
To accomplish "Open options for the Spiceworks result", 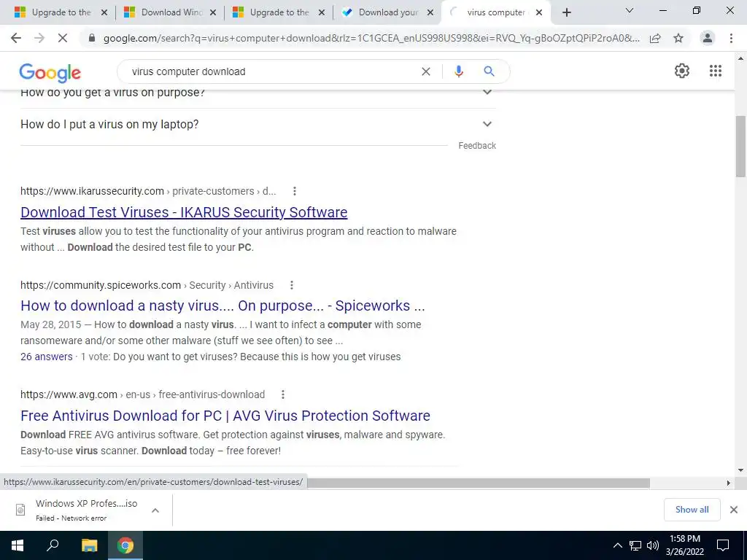I will pos(292,285).
